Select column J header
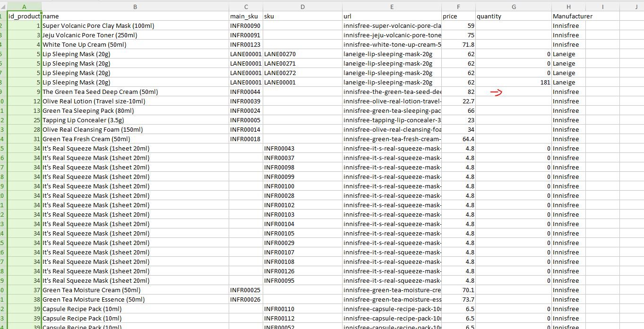Image resolution: width=644 pixels, height=329 pixels. click(632, 7)
